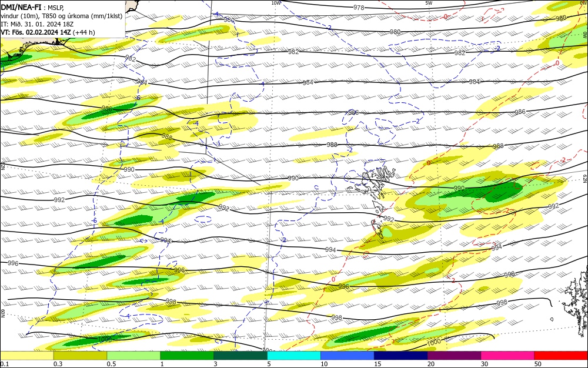588x368 pixels.
Task: Click legend value '0.1'
Action: (x=4, y=364)
